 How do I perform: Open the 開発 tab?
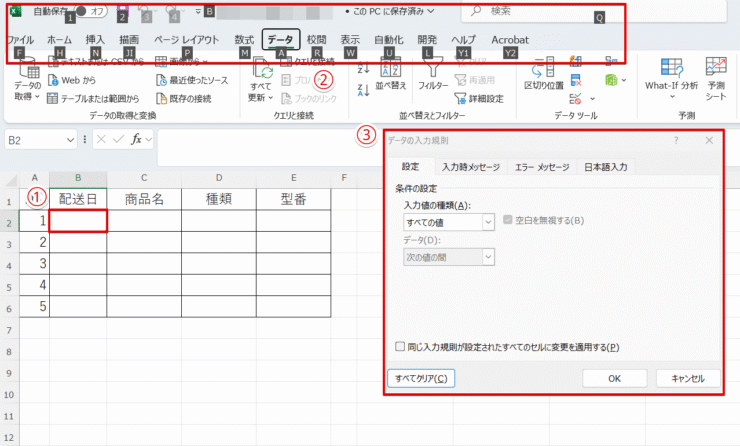[427, 40]
